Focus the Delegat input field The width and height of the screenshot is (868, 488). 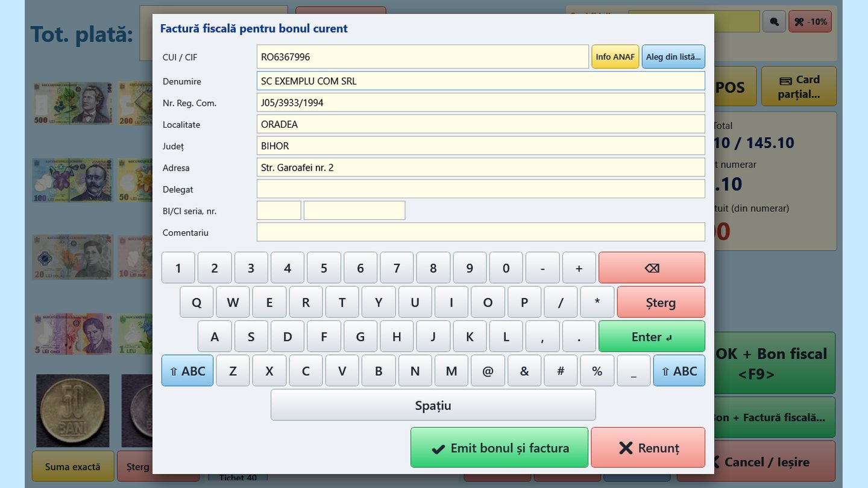point(481,189)
